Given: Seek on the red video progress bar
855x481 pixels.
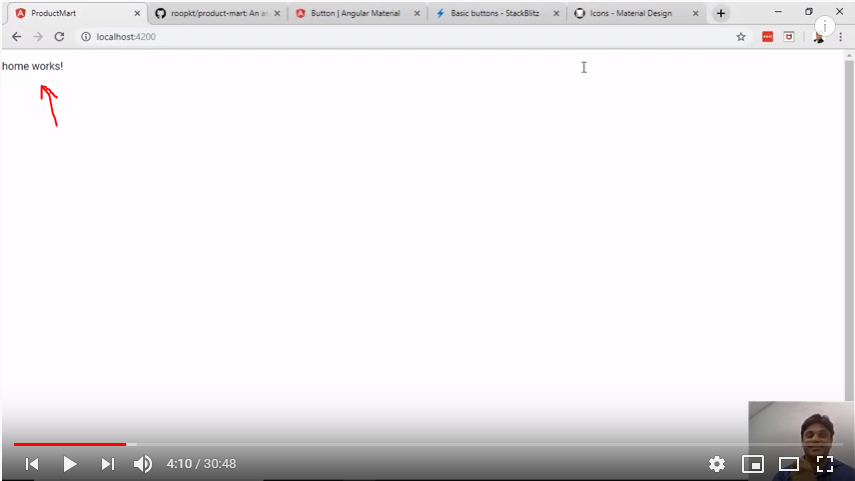Looking at the screenshot, I should pos(70,444).
